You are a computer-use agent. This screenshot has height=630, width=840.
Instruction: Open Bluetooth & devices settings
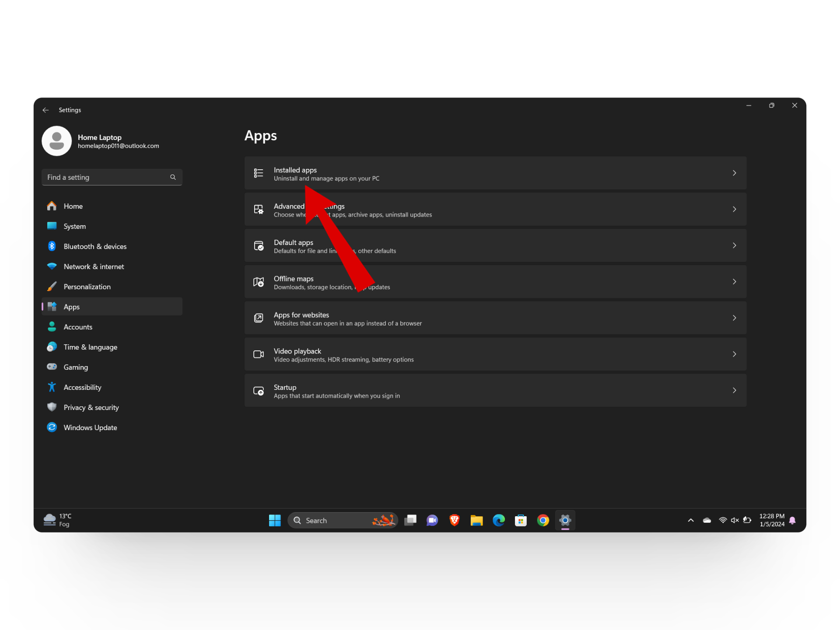(95, 246)
